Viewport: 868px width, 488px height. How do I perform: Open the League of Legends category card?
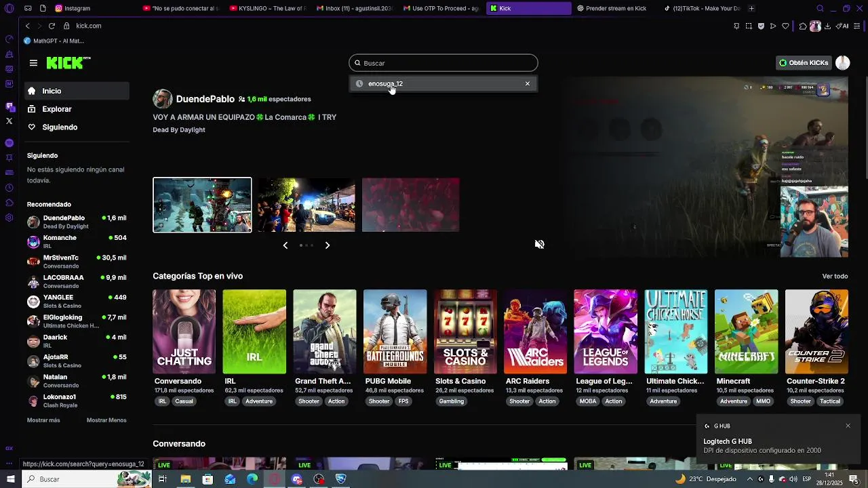606,332
